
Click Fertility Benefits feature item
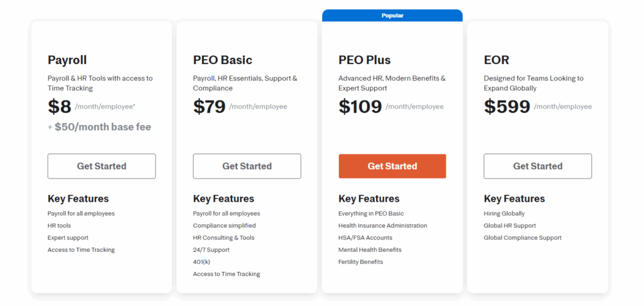[360, 261]
